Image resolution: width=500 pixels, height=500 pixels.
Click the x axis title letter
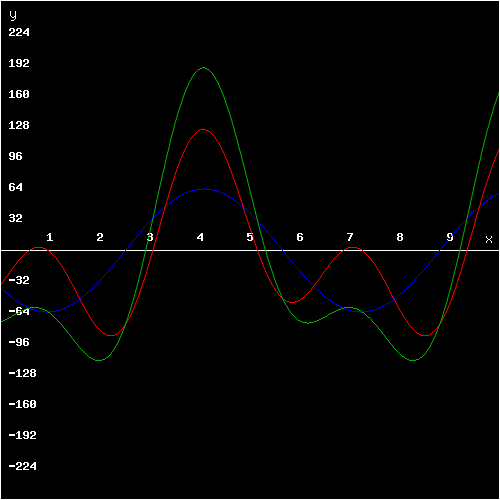[x=489, y=239]
